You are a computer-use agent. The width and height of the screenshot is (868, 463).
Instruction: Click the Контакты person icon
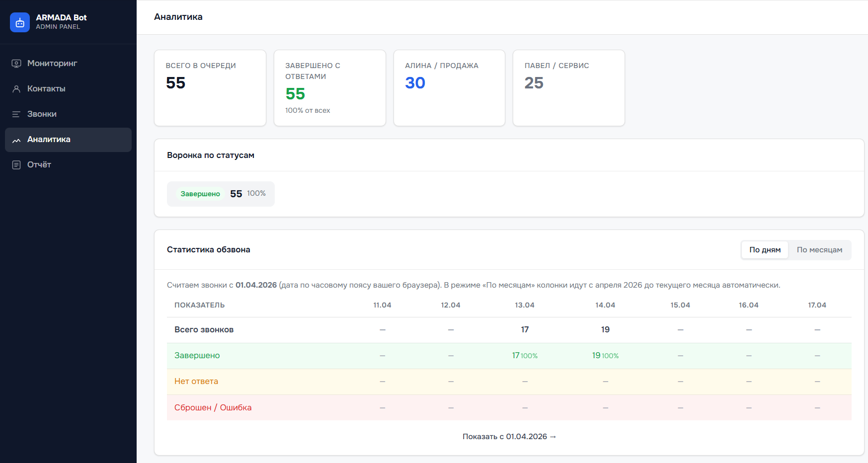[16, 89]
